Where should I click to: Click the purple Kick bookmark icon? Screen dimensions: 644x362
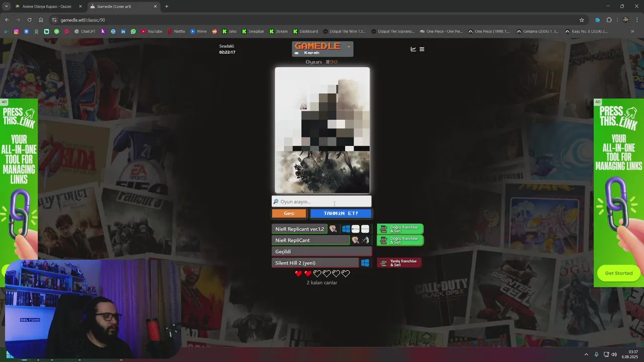(103, 31)
